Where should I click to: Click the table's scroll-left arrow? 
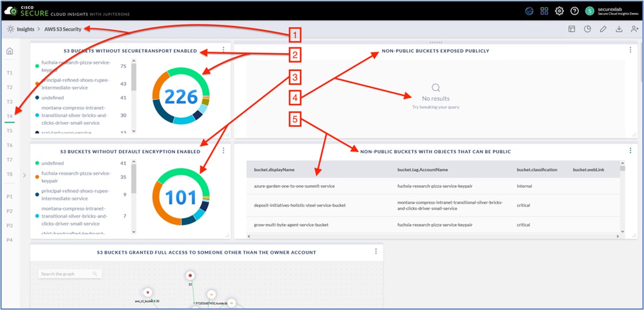coord(249,236)
